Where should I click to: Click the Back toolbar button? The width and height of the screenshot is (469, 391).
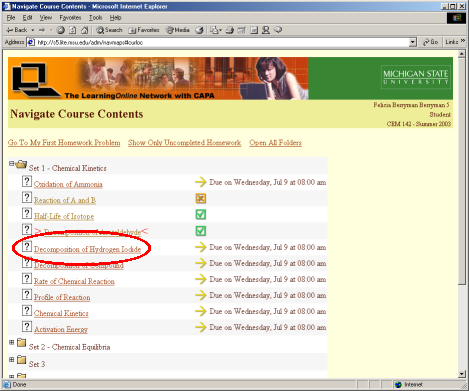pyautogui.click(x=17, y=30)
